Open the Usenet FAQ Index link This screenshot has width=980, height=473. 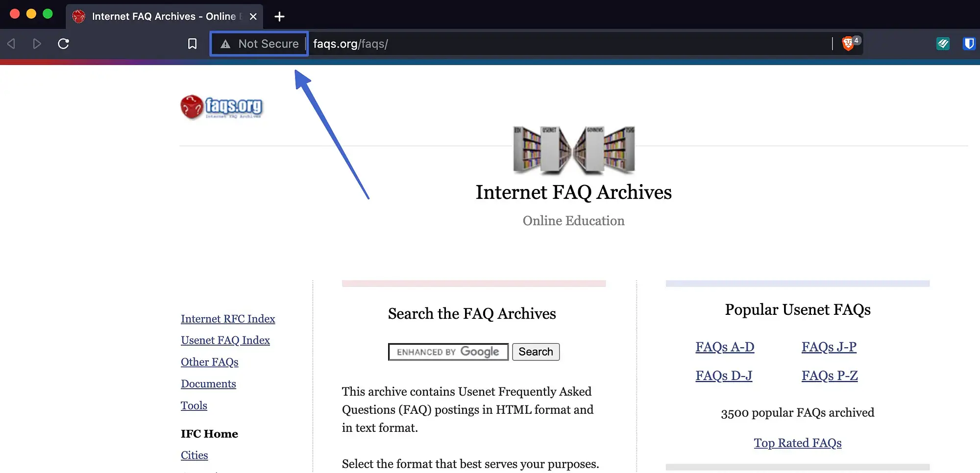click(225, 340)
